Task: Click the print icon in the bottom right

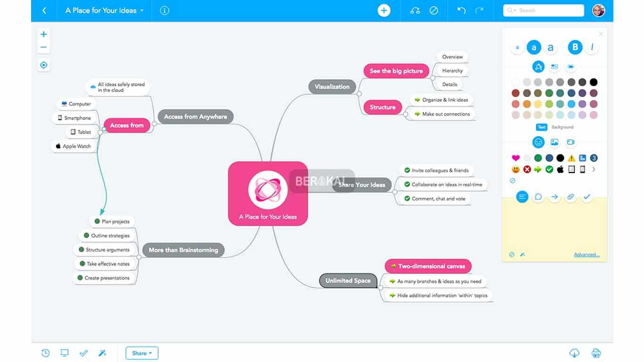Action: tap(596, 353)
